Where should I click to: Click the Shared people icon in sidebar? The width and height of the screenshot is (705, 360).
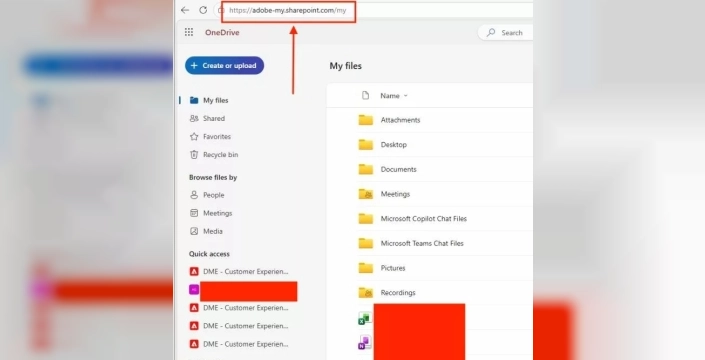[194, 118]
